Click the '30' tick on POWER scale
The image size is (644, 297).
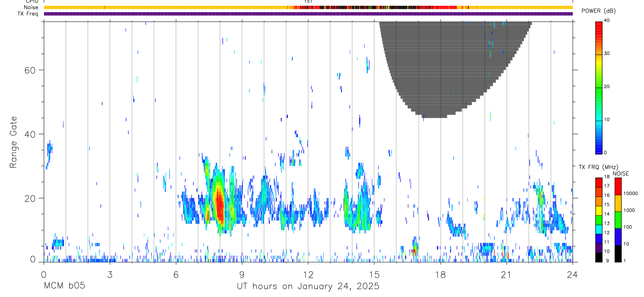[x=607, y=54]
